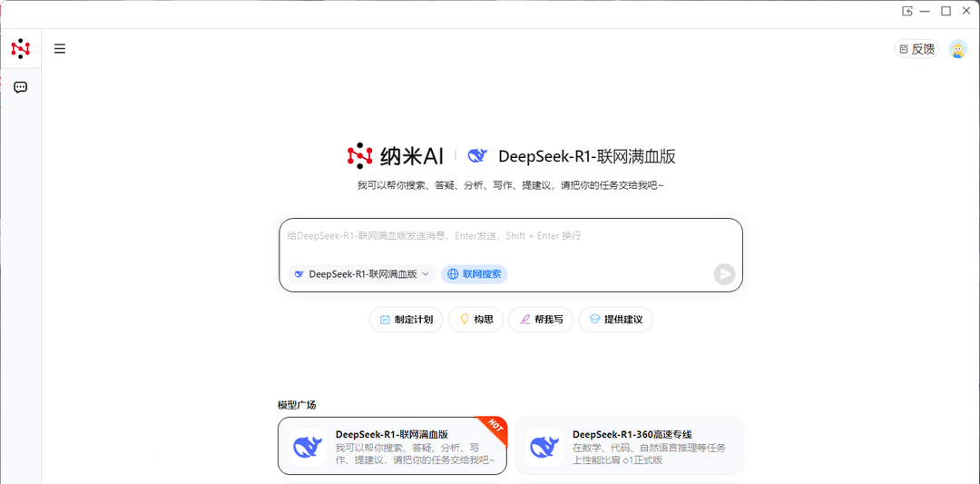Click the Nano AI logo in sidebar
980x484 pixels.
coord(20,48)
